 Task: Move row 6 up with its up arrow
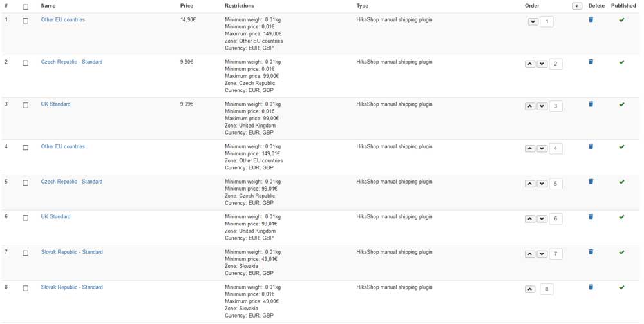(x=530, y=219)
